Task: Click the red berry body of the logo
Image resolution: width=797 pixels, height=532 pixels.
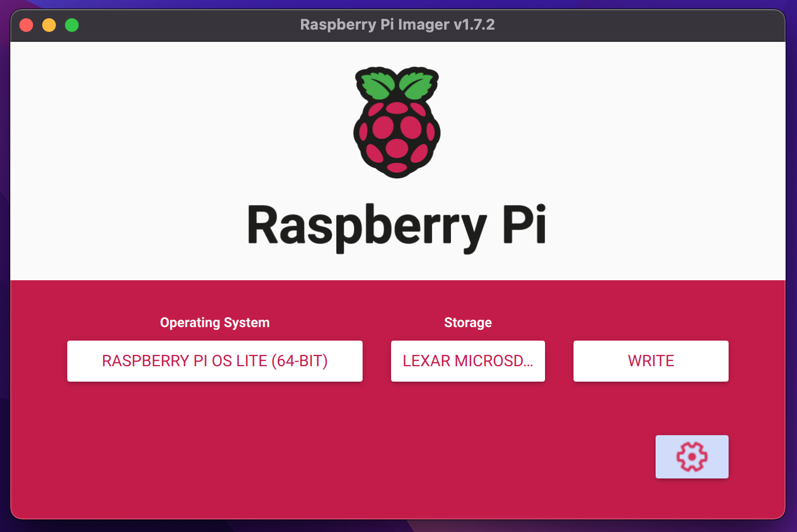Action: [397, 137]
